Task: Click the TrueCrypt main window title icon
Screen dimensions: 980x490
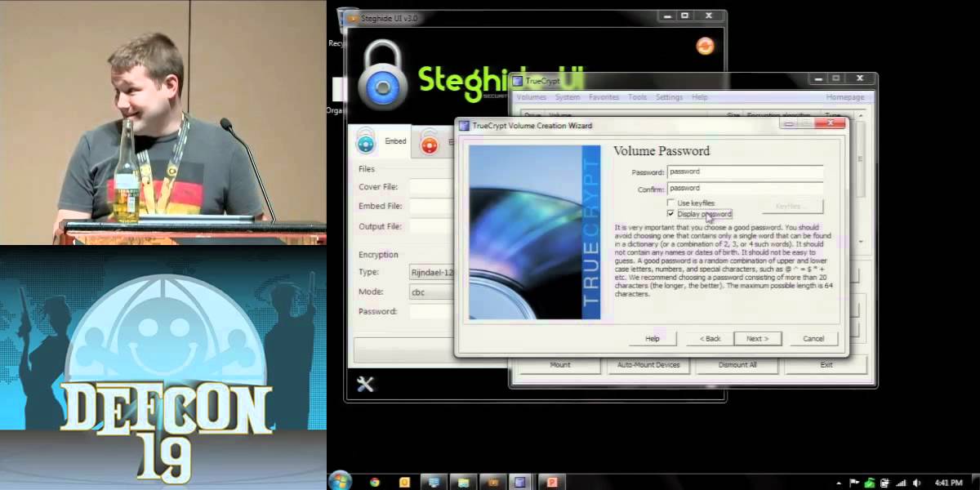Action: click(x=518, y=81)
